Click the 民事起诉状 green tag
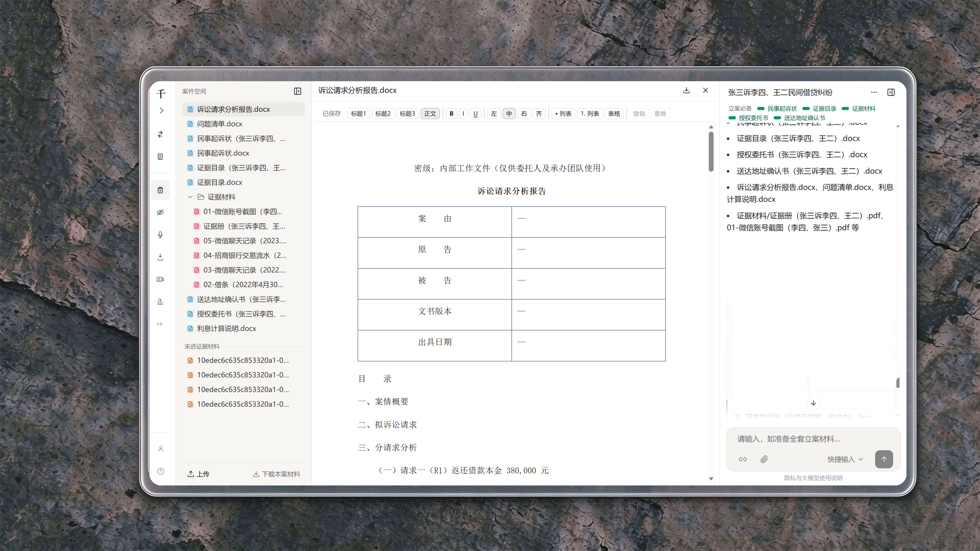980x551 pixels. [x=777, y=108]
